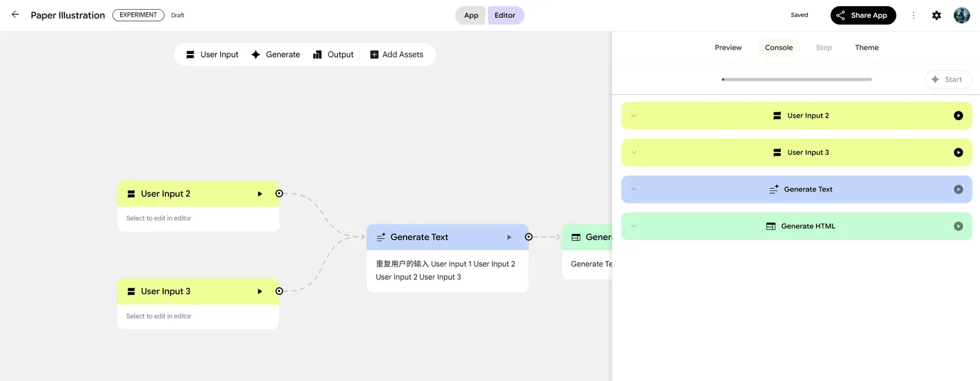Click the user profile avatar
This screenshot has width=980, height=381.
click(962, 15)
